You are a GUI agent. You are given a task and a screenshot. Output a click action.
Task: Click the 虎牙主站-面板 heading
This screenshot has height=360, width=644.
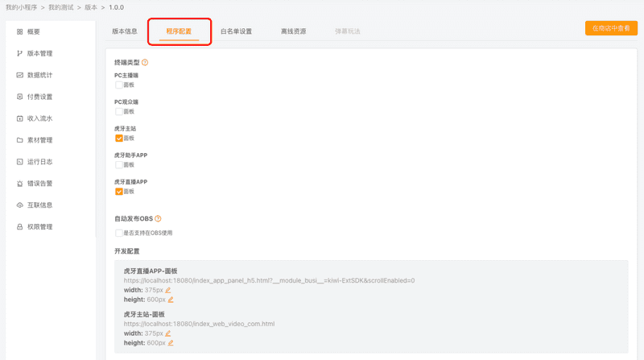pos(144,314)
